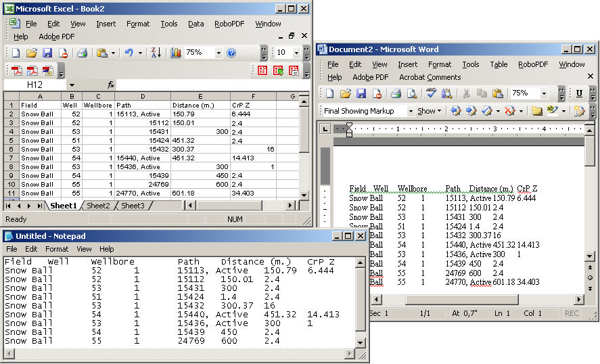This screenshot has height=364, width=600.
Task: Select row 7 header in Excel
Action: [x=11, y=158]
